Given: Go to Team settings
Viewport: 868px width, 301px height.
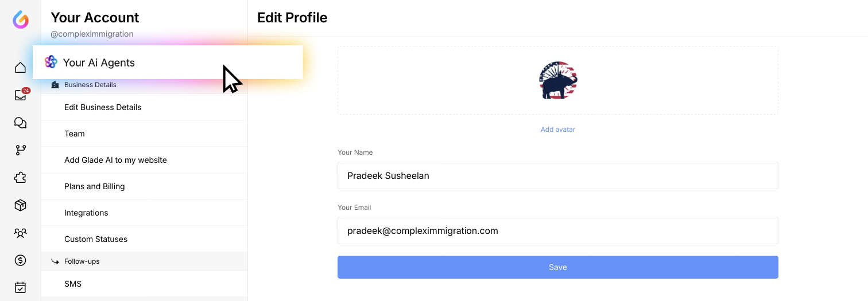Looking at the screenshot, I should click(x=75, y=134).
